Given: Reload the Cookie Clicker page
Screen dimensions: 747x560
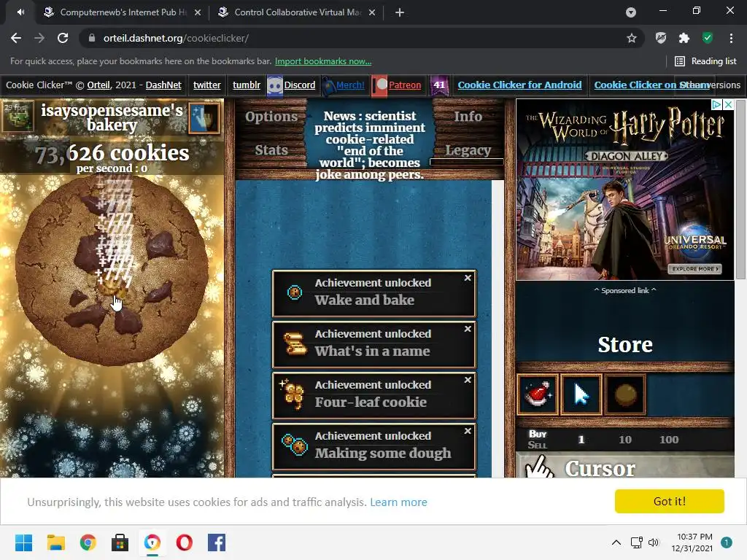Looking at the screenshot, I should pos(63,38).
